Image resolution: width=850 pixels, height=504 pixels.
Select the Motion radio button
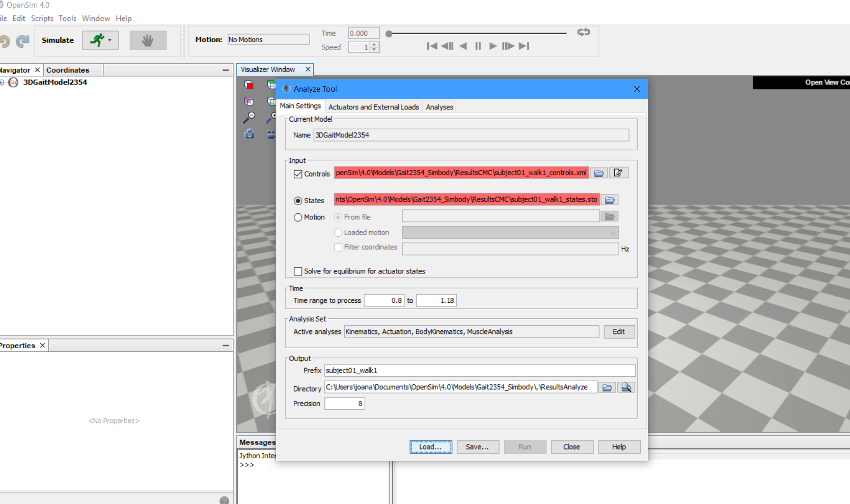(298, 217)
